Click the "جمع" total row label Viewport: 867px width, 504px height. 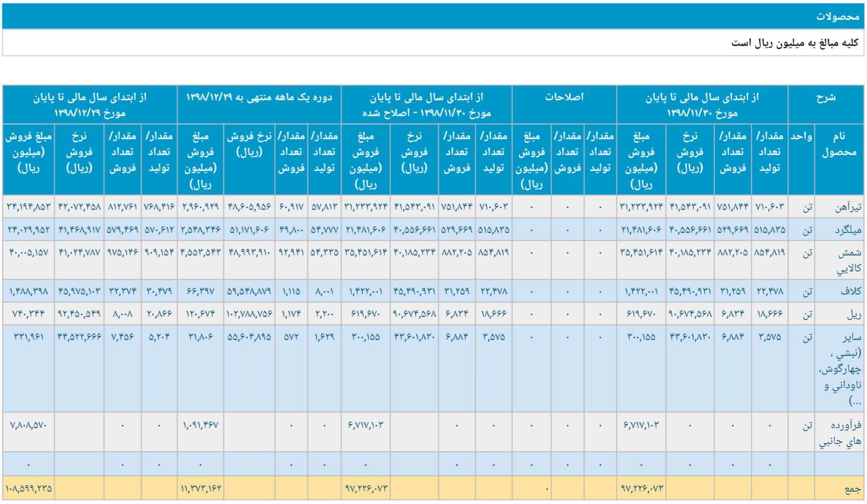click(x=853, y=489)
